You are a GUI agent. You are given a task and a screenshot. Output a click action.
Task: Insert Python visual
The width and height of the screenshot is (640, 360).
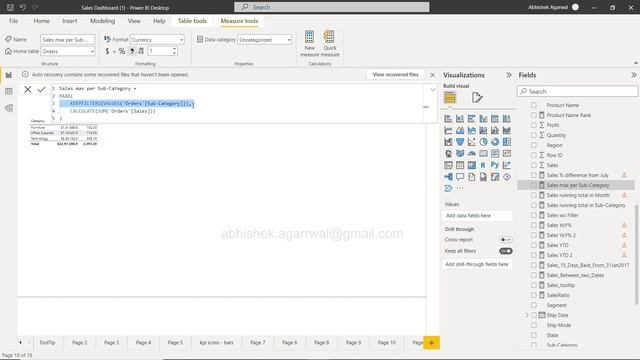coord(495,165)
